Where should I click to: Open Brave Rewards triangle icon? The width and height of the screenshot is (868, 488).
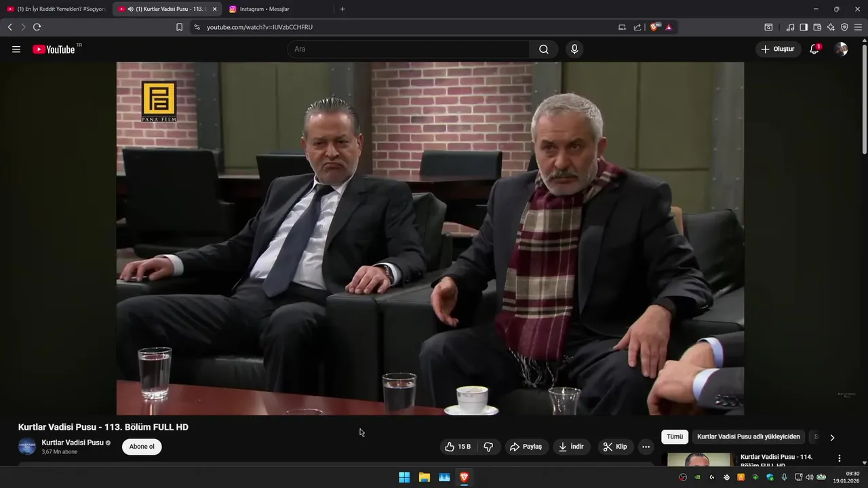click(x=669, y=27)
